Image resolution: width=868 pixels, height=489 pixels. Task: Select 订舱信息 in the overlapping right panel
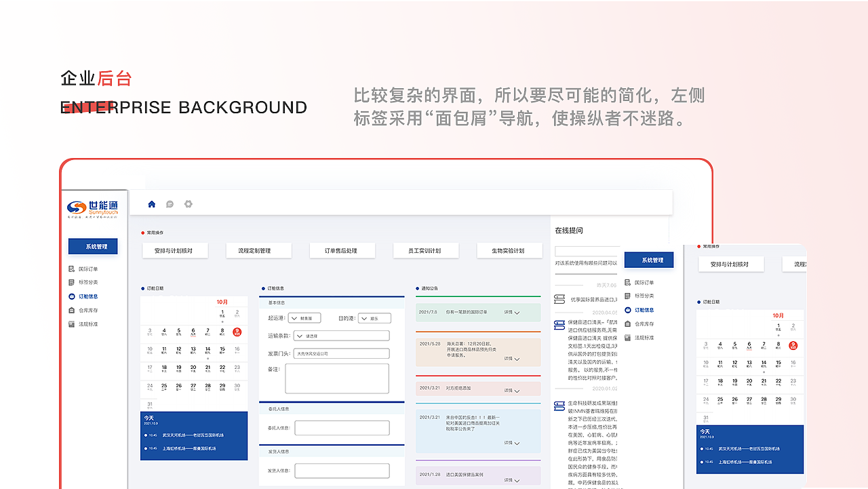639,310
